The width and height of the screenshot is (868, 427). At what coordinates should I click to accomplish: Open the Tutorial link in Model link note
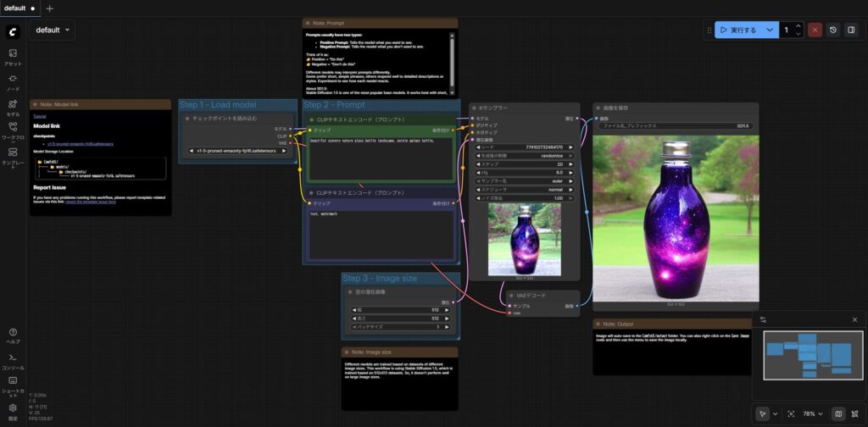(39, 116)
